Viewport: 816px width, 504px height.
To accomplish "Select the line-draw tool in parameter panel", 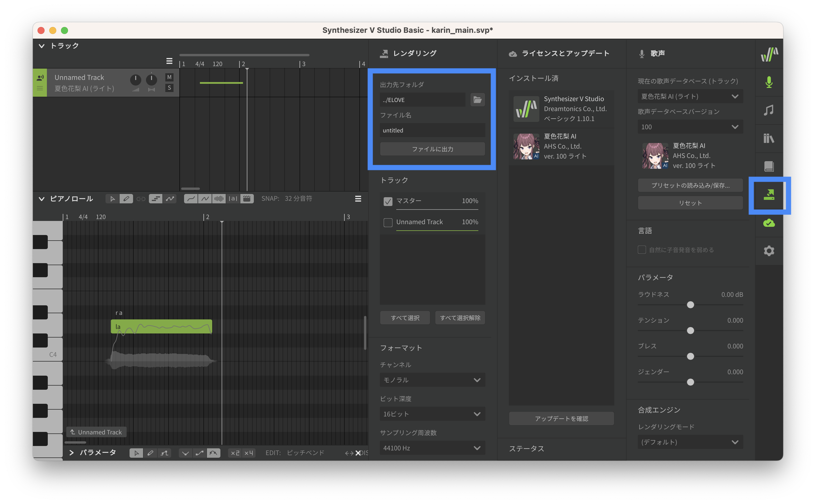I will [x=164, y=453].
